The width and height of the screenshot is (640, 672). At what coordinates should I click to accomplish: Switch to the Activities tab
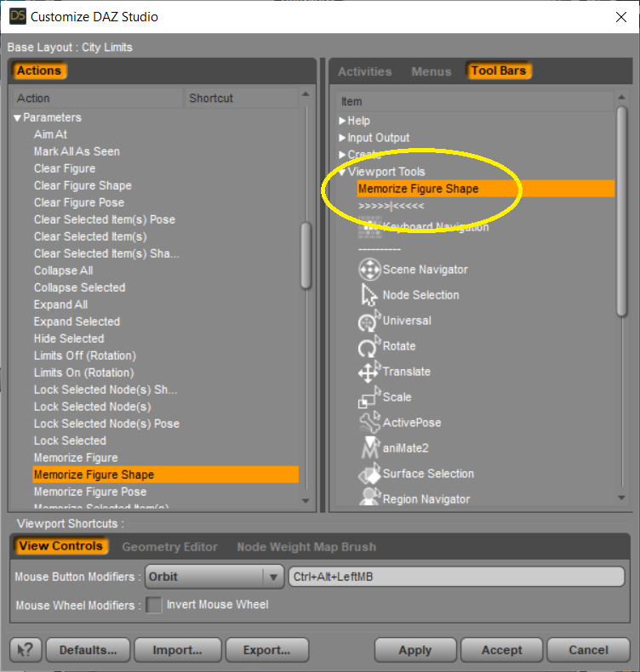click(x=365, y=71)
